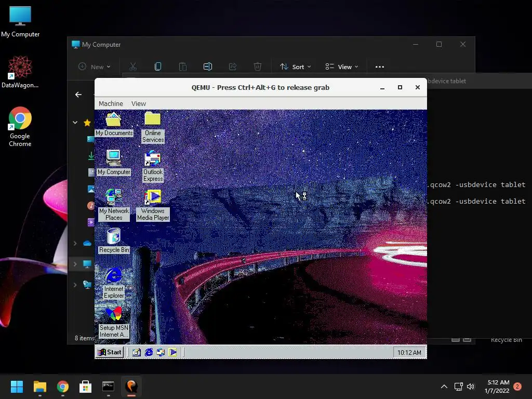Select Windows Media Player desktop icon

click(153, 205)
